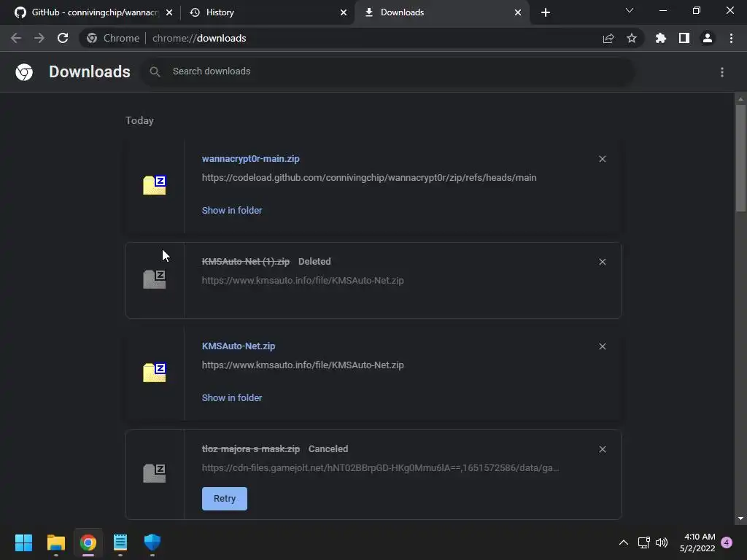This screenshot has width=747, height=560.
Task: Click the cdn-files.gamejolt.net source URL
Action: pyautogui.click(x=380, y=468)
